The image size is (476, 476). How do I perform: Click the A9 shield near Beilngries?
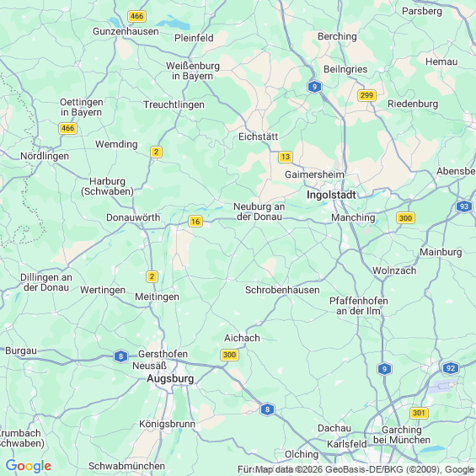pyautogui.click(x=314, y=87)
